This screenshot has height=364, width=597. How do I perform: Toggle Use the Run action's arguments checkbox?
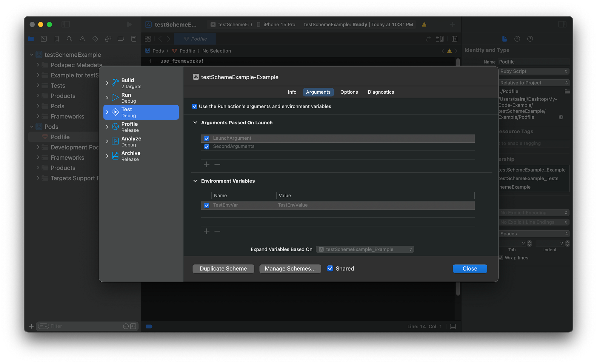pos(195,107)
